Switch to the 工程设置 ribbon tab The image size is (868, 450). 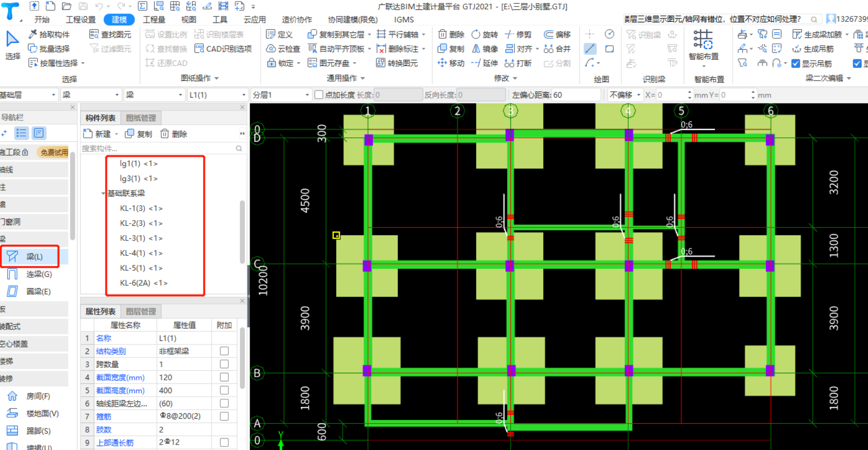pyautogui.click(x=81, y=19)
